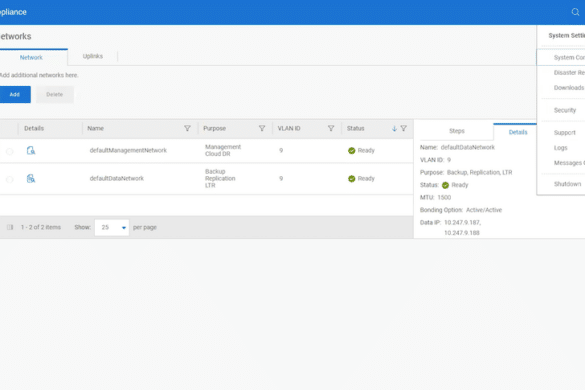Filter the VLAN ID column

pos(331,128)
